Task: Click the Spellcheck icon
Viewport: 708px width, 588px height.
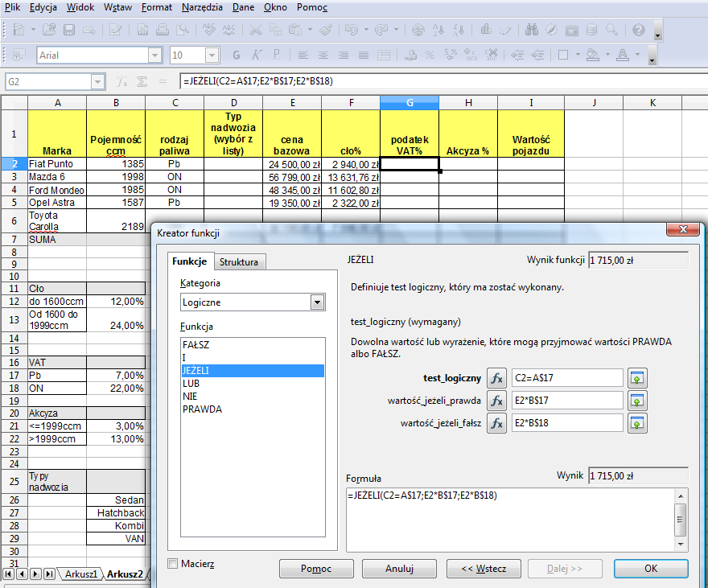Action: pos(208,30)
